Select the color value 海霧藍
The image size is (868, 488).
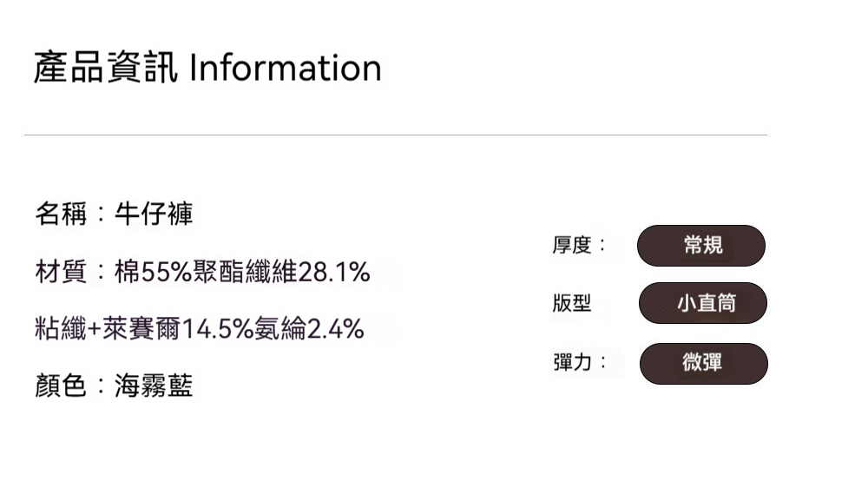tap(154, 386)
